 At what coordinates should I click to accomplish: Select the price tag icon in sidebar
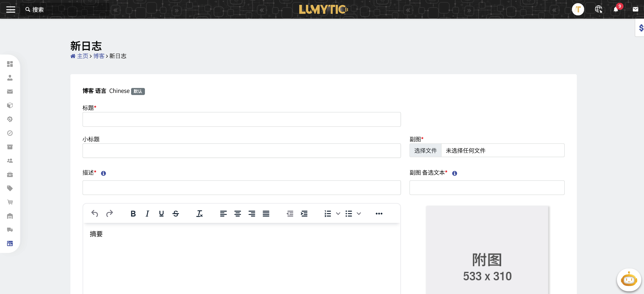[10, 188]
